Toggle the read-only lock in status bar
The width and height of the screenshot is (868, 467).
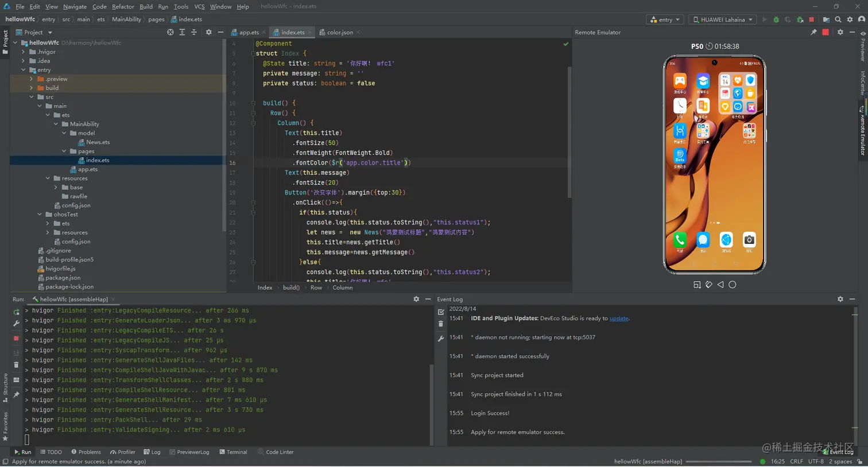(x=859, y=461)
